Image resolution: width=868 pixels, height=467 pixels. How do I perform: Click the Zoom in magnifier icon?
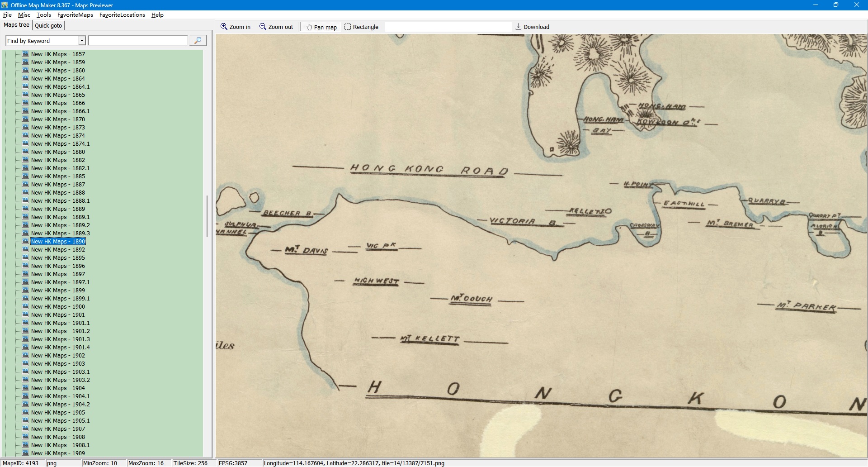[224, 27]
